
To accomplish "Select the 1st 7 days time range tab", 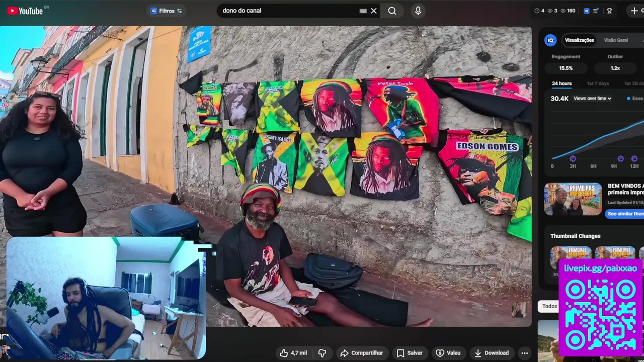I will point(598,83).
